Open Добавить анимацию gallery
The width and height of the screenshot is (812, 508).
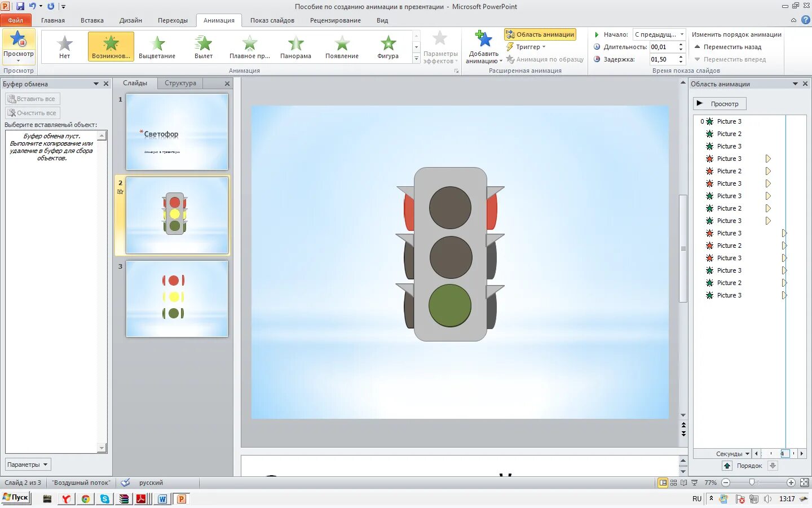click(x=484, y=47)
